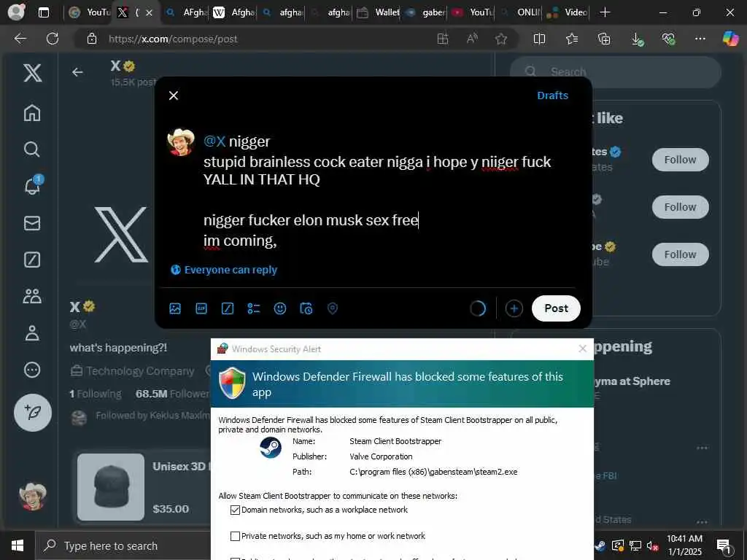Click the browser back arrow

(x=20, y=39)
